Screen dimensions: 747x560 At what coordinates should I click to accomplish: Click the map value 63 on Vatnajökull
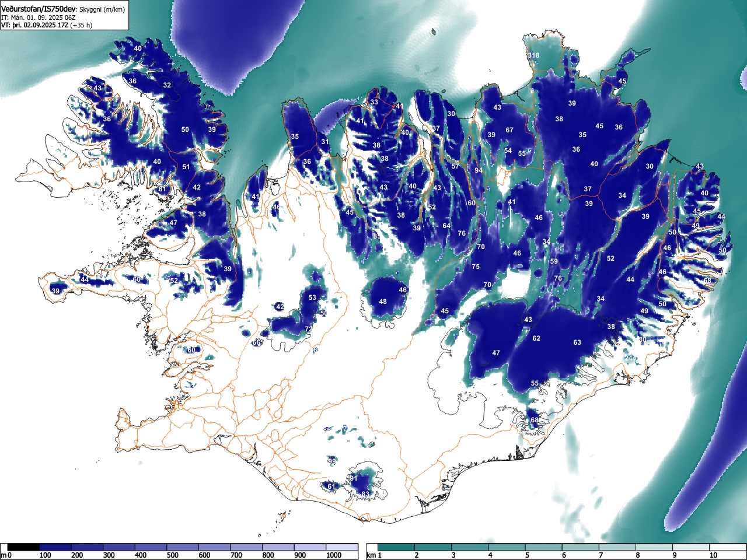click(577, 342)
